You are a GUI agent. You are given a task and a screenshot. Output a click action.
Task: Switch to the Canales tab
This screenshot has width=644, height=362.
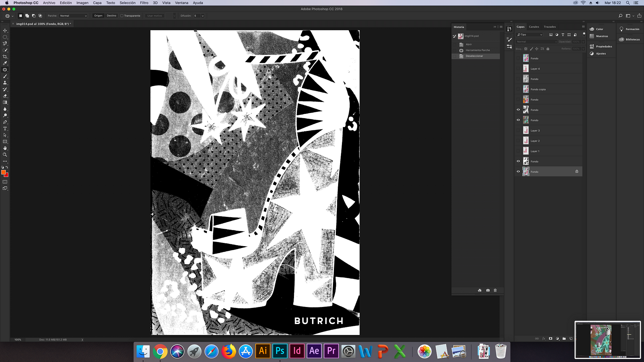[x=534, y=27]
